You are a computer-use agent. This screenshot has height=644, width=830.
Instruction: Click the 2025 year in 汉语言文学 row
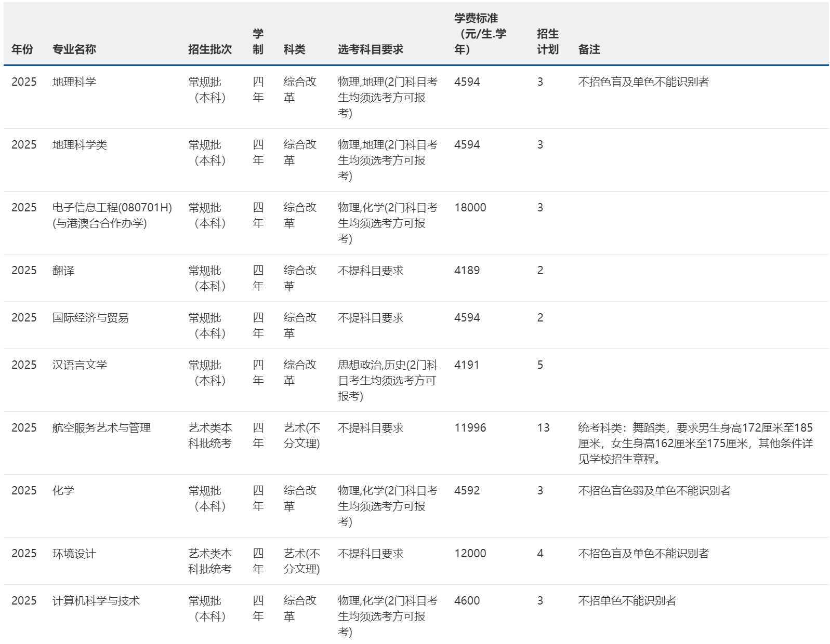[x=24, y=365]
